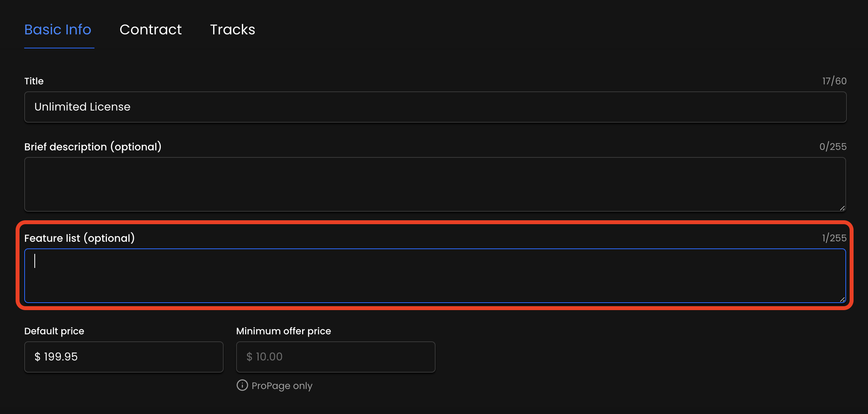Click inside the Feature list text area
868x414 pixels.
pos(435,276)
